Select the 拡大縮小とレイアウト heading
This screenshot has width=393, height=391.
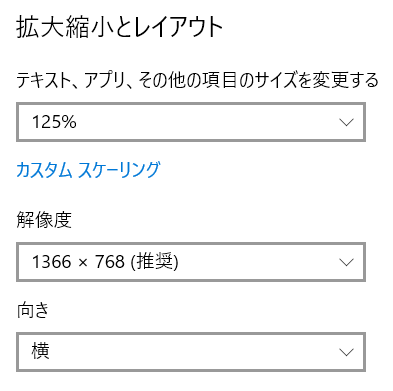(x=120, y=27)
